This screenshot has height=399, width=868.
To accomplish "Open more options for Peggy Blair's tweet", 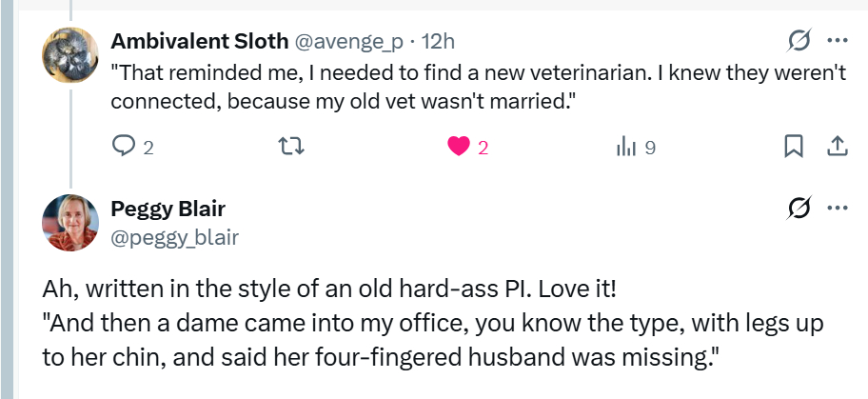I will coord(838,208).
